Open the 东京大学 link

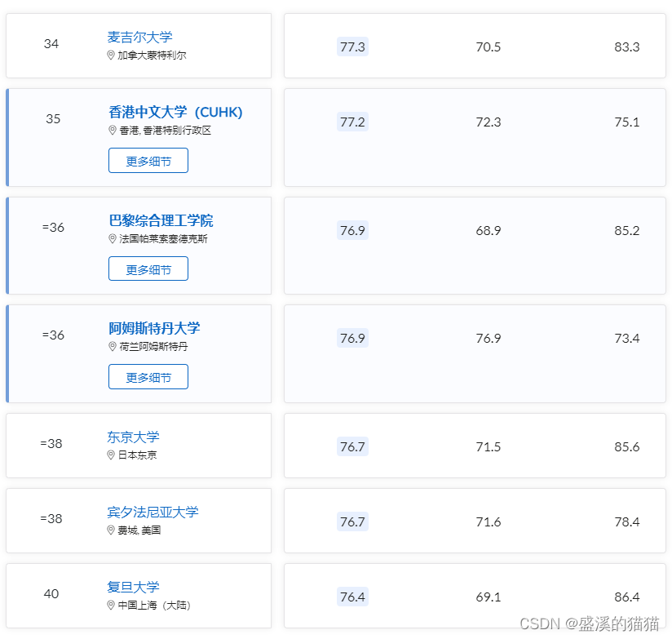tap(133, 437)
